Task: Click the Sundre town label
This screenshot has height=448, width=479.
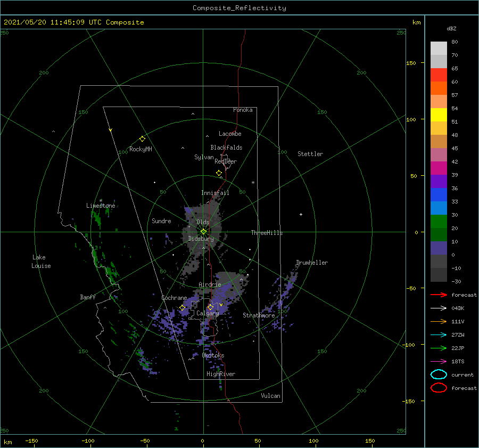Action: 161,221
